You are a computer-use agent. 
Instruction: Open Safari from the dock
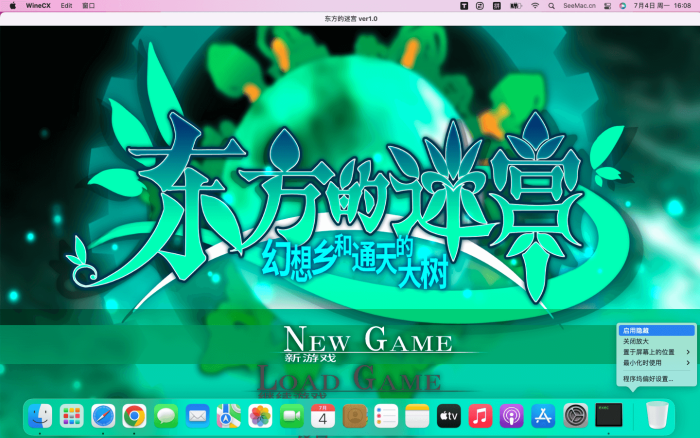(103, 415)
